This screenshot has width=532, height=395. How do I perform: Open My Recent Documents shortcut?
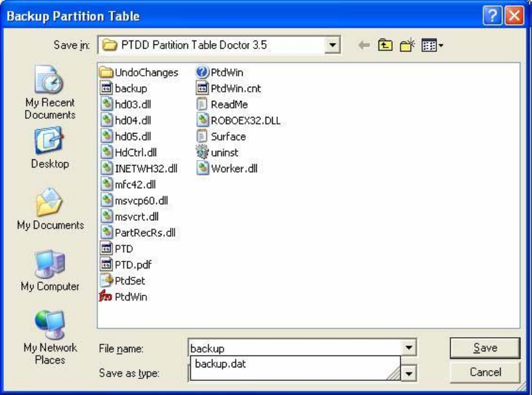click(50, 92)
